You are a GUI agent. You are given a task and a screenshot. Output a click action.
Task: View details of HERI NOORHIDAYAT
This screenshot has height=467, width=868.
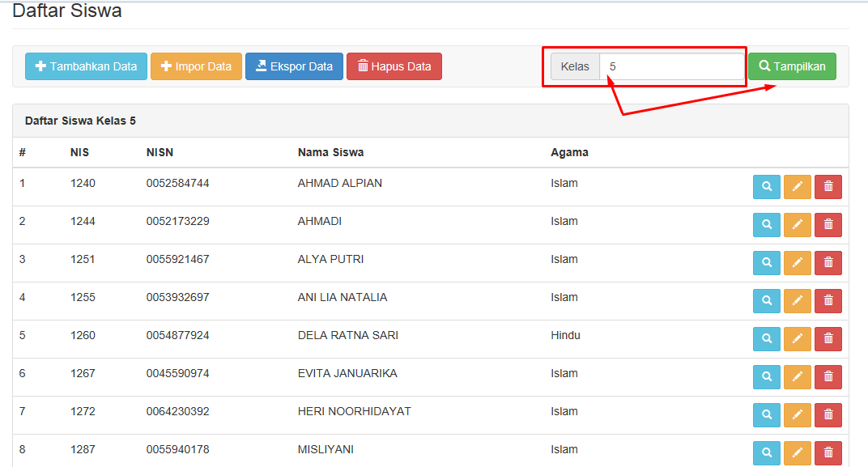767,415
